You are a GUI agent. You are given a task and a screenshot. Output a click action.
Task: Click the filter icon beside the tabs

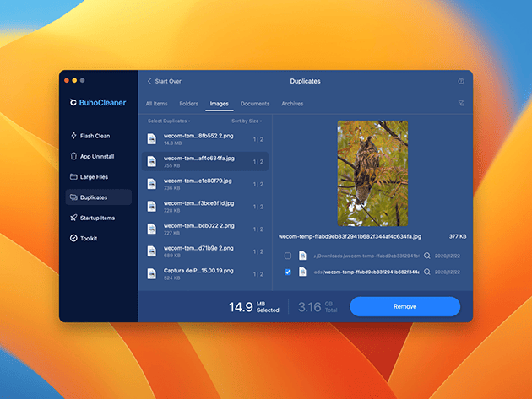click(x=461, y=104)
